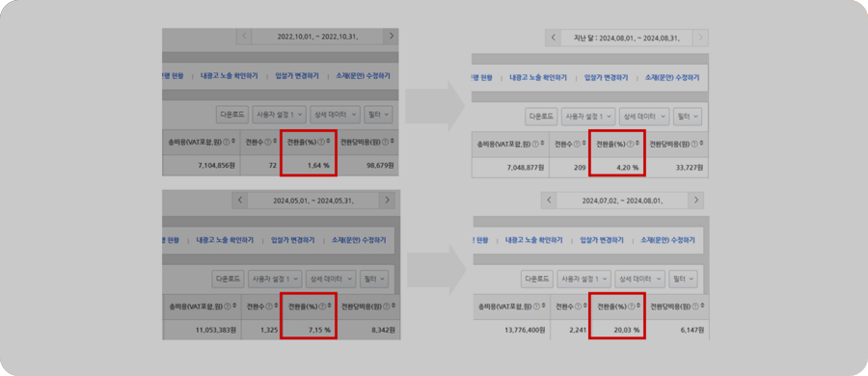The width and height of the screenshot is (868, 376).
Task: Click help icon beside 전환율(%) in 2024.05 panel
Action: (321, 306)
